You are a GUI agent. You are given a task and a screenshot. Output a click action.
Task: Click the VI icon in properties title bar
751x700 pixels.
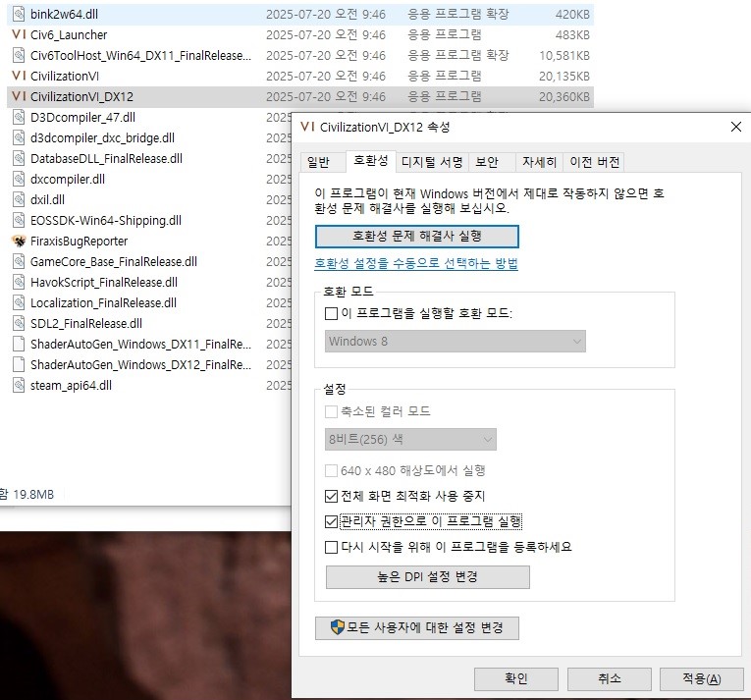(x=307, y=127)
